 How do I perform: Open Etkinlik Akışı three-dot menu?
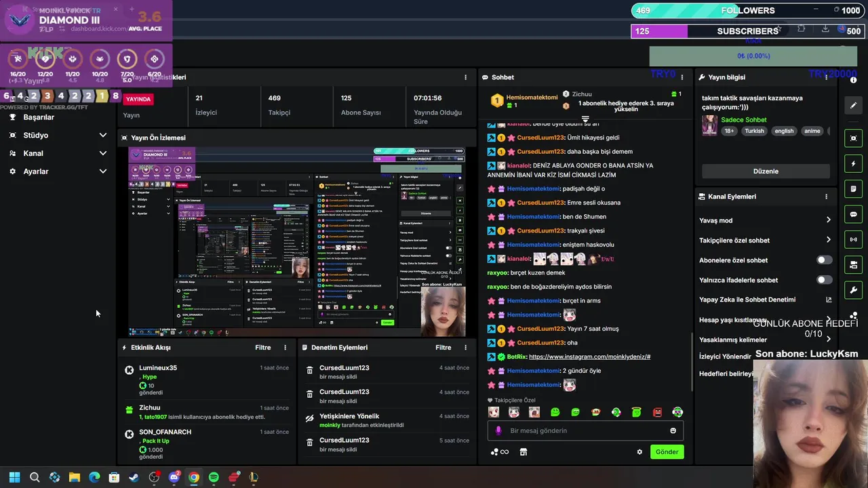pos(285,348)
